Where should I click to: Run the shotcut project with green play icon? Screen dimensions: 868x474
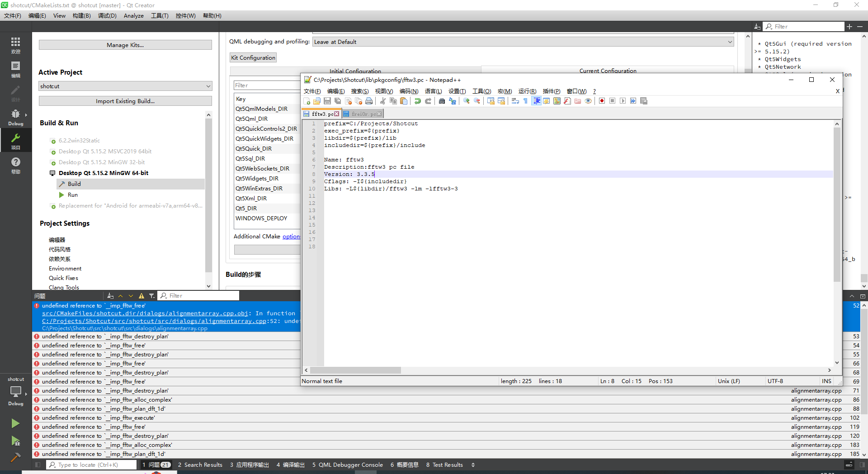pyautogui.click(x=16, y=423)
